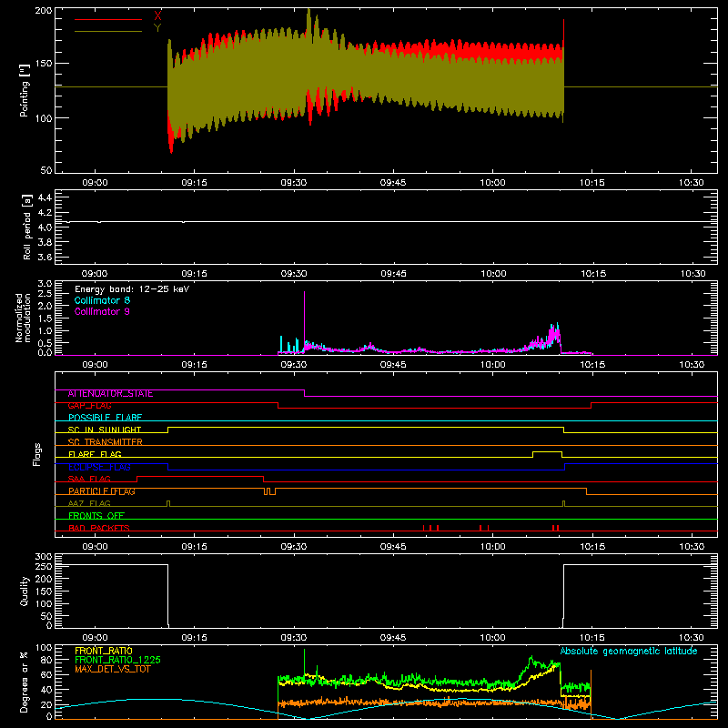Image resolution: width=728 pixels, height=728 pixels.
Task: Click the ATTENUATOR_STATE step-down near 09:32
Action: point(304,393)
